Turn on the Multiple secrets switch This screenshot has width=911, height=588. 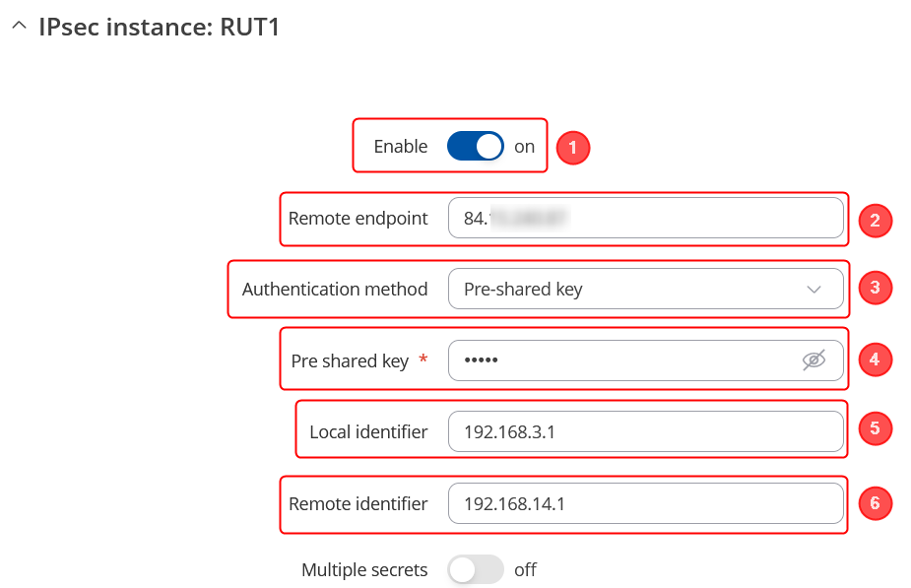click(475, 569)
